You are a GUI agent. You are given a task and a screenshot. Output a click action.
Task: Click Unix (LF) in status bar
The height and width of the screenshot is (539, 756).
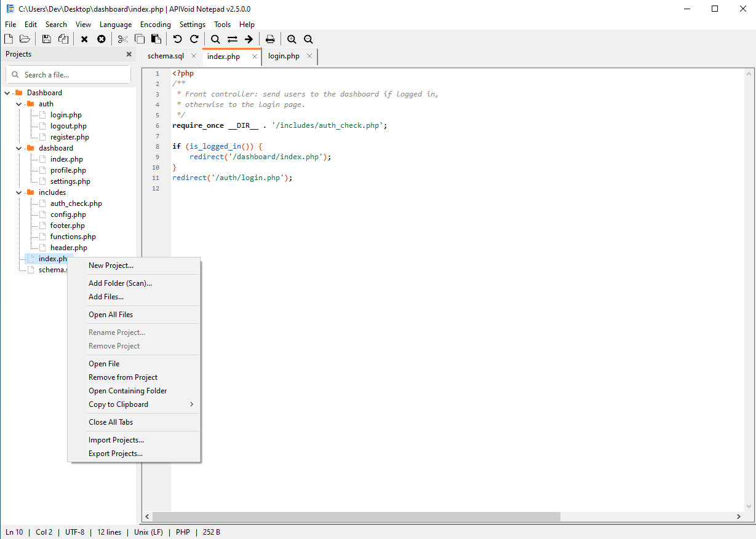click(148, 532)
